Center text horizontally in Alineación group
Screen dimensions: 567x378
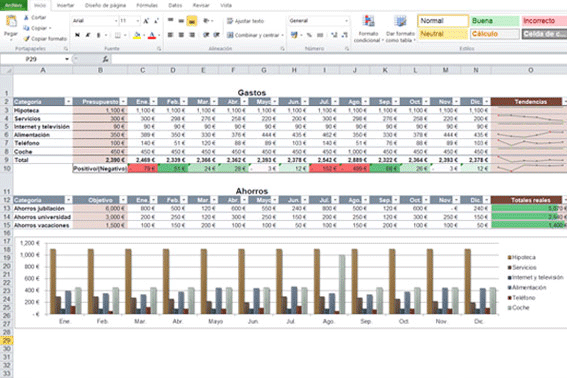[x=181, y=35]
